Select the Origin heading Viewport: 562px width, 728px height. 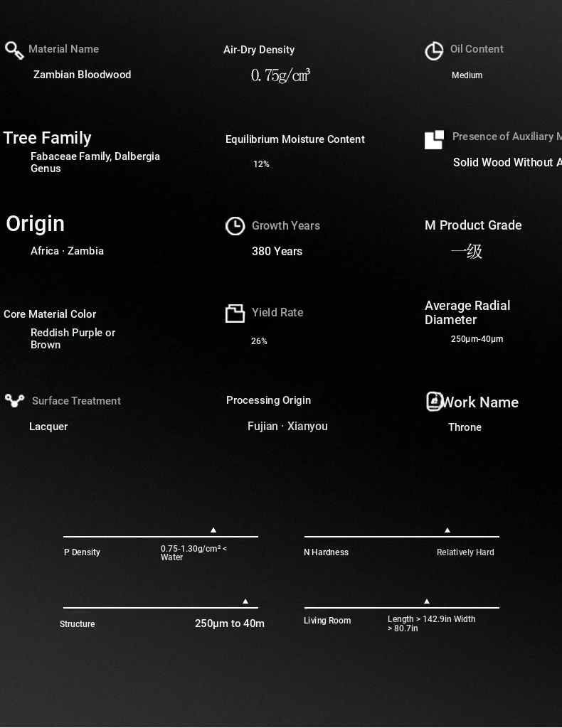coord(35,224)
